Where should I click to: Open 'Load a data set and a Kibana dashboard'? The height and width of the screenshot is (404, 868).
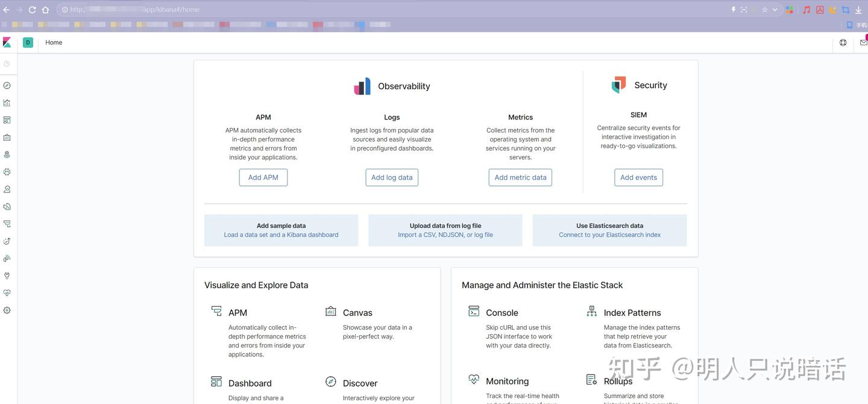click(x=280, y=235)
